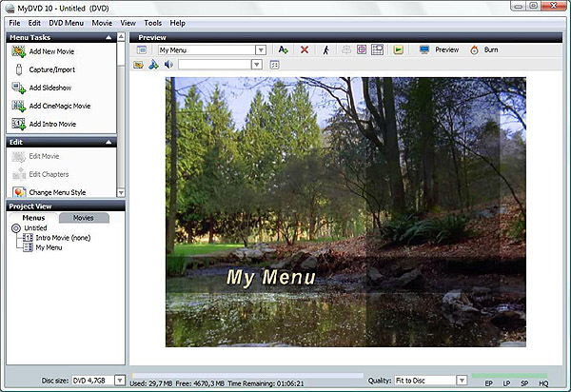This screenshot has height=392, width=571.
Task: Click the Change Menu Style icon
Action: [18, 192]
